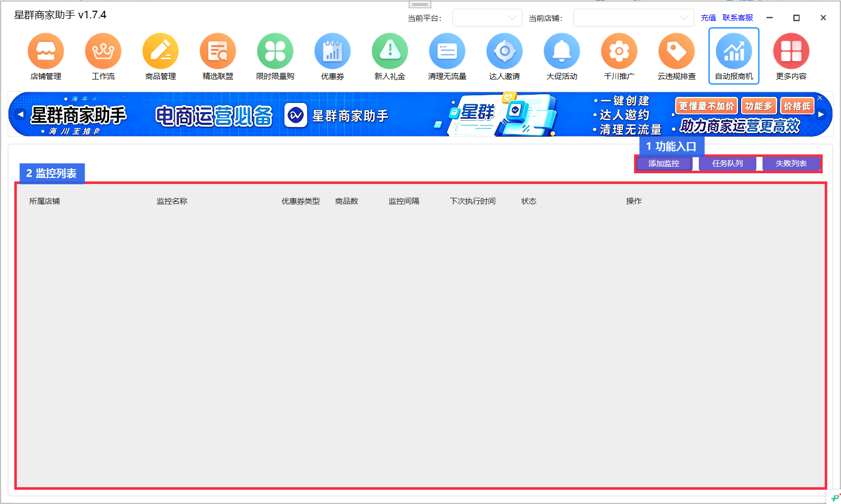The height and width of the screenshot is (504, 841).
Task: Maximize the application window
Action: pyautogui.click(x=796, y=18)
